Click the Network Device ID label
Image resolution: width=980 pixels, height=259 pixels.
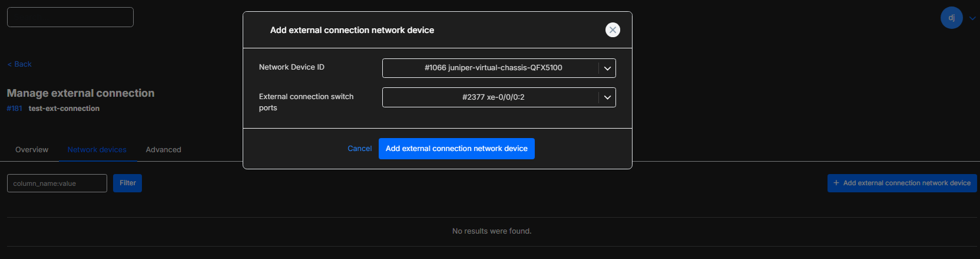[x=292, y=67]
